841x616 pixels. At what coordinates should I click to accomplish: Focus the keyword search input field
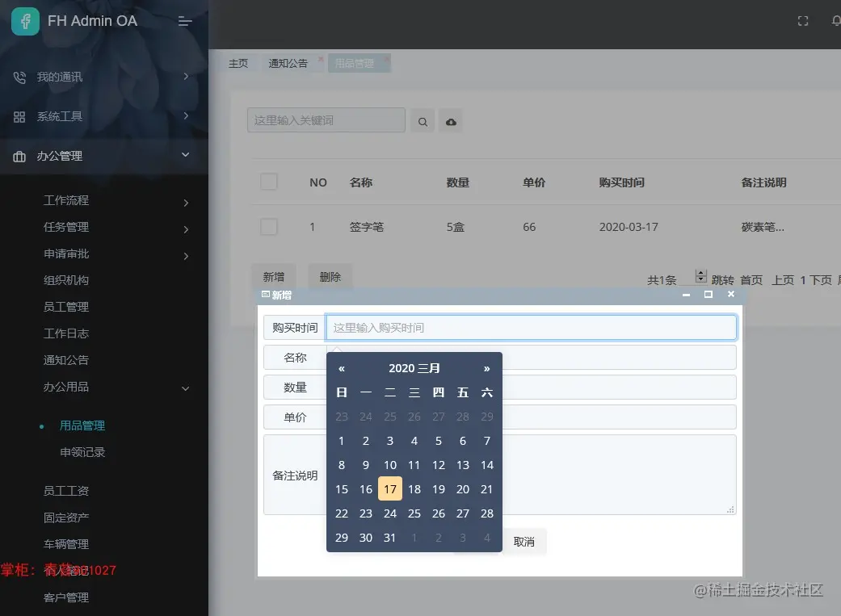click(326, 120)
